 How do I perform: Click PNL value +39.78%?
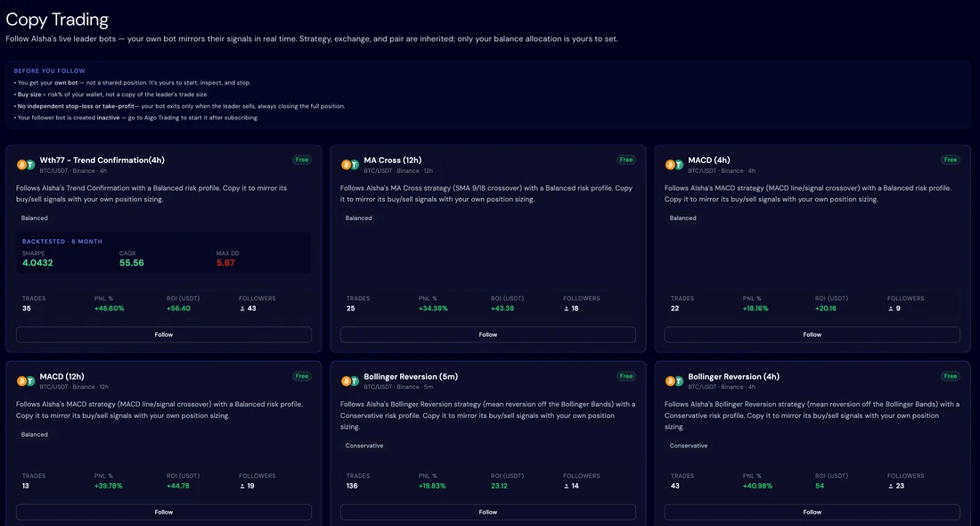(x=109, y=486)
